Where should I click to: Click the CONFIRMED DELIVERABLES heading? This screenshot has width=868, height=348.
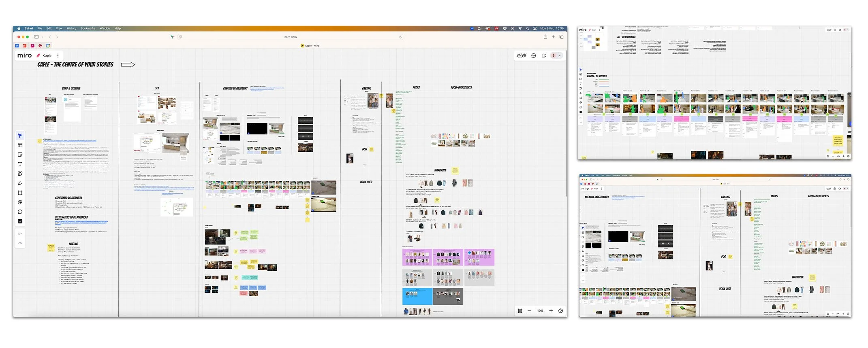tap(68, 198)
